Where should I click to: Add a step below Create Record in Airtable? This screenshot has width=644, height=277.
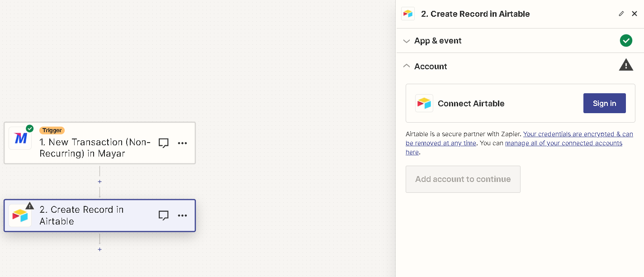tap(99, 249)
